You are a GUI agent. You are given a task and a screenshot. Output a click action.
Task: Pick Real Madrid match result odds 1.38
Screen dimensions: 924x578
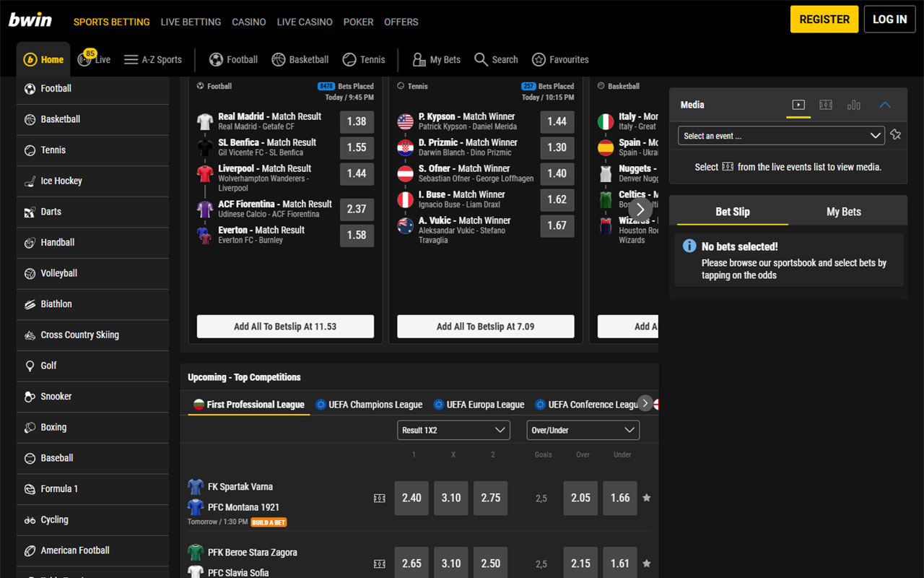tap(357, 122)
